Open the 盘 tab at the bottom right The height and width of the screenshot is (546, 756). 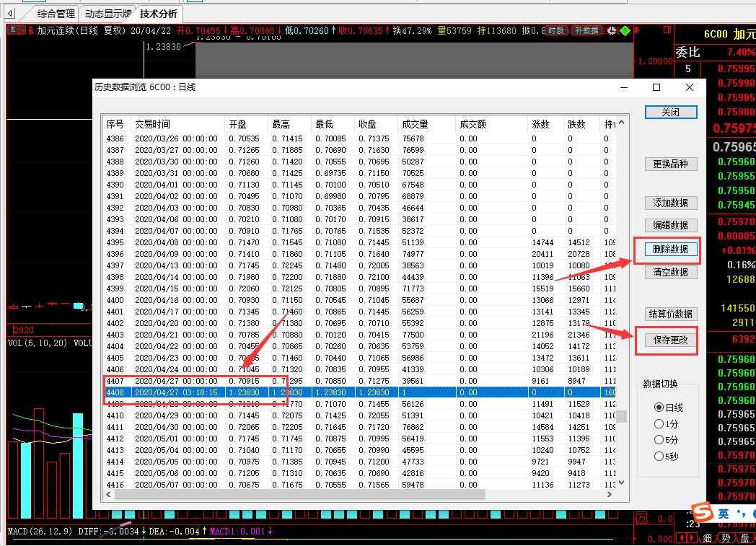745,538
